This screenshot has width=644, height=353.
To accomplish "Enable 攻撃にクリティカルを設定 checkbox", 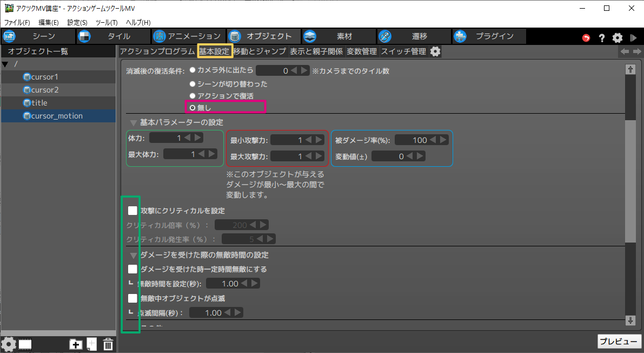I will pos(132,211).
